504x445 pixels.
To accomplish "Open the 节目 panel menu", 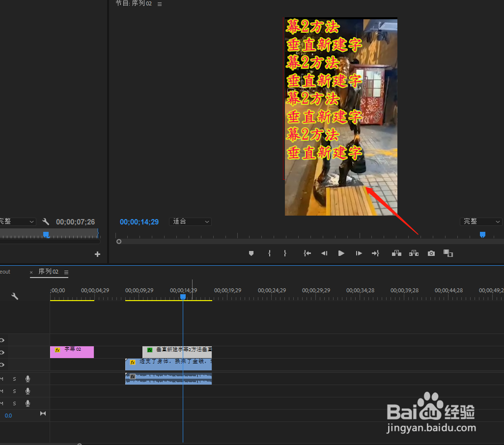I will 160,3.
